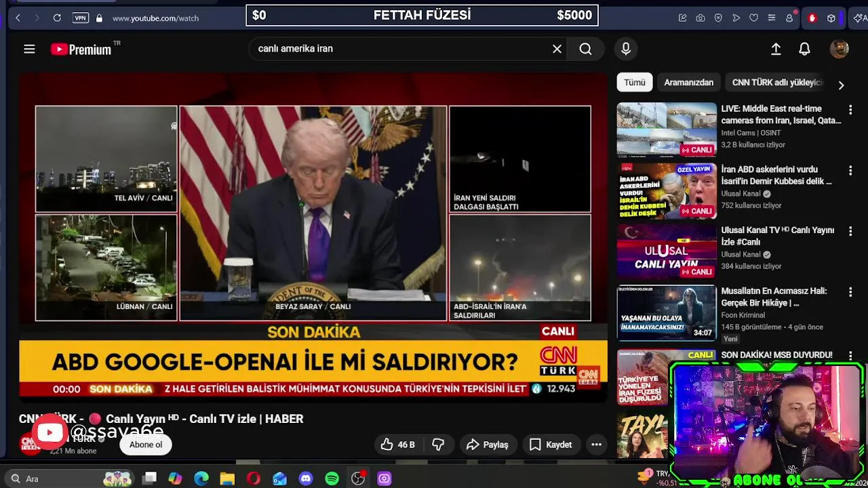
Task: Open Task View on the taskbar
Action: [x=150, y=479]
